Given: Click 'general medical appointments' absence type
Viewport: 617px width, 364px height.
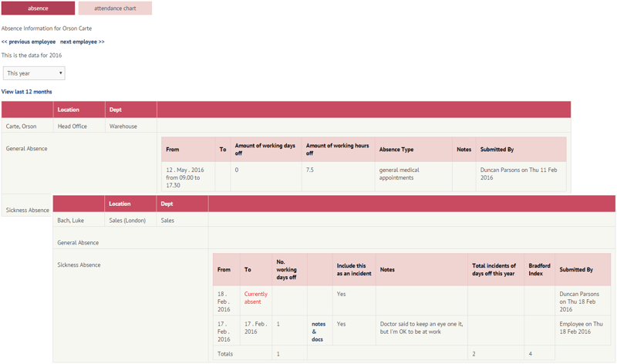Looking at the screenshot, I should [x=399, y=174].
